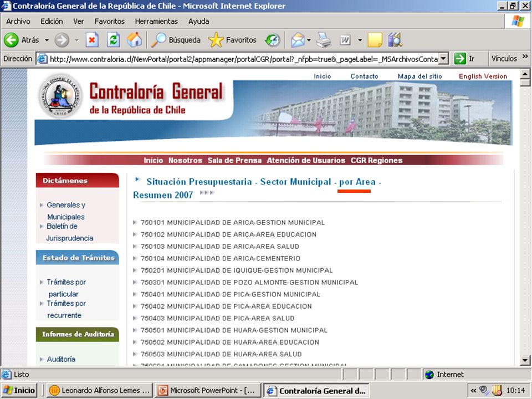Viewport: 532px width, 399px height.
Task: Click page scrollbar down arrow
Action: [525, 360]
